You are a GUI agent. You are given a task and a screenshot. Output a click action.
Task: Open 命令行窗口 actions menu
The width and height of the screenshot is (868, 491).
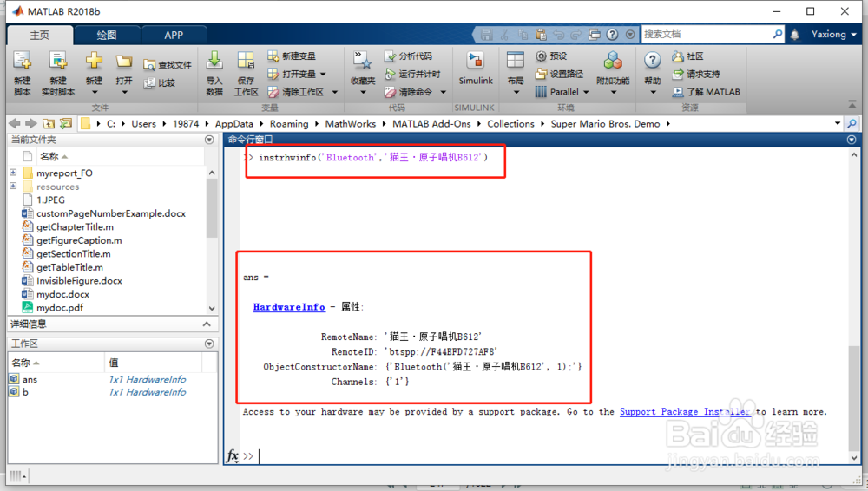(852, 140)
